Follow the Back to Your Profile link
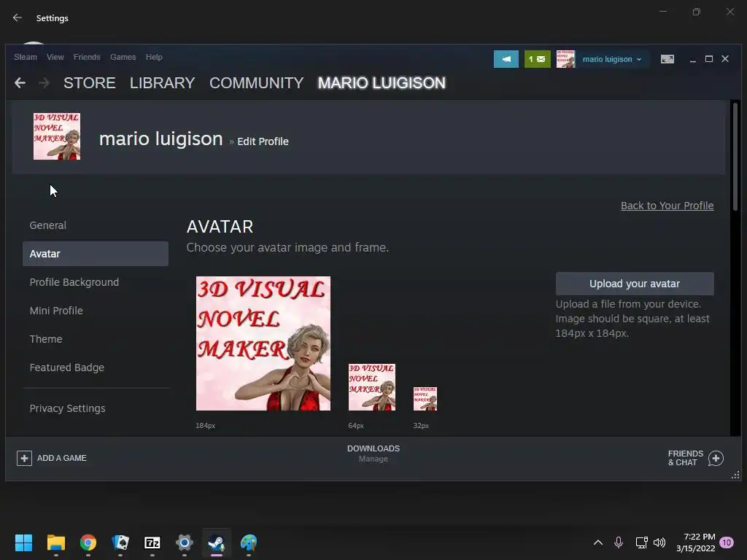Image resolution: width=747 pixels, height=560 pixels. pos(667,205)
